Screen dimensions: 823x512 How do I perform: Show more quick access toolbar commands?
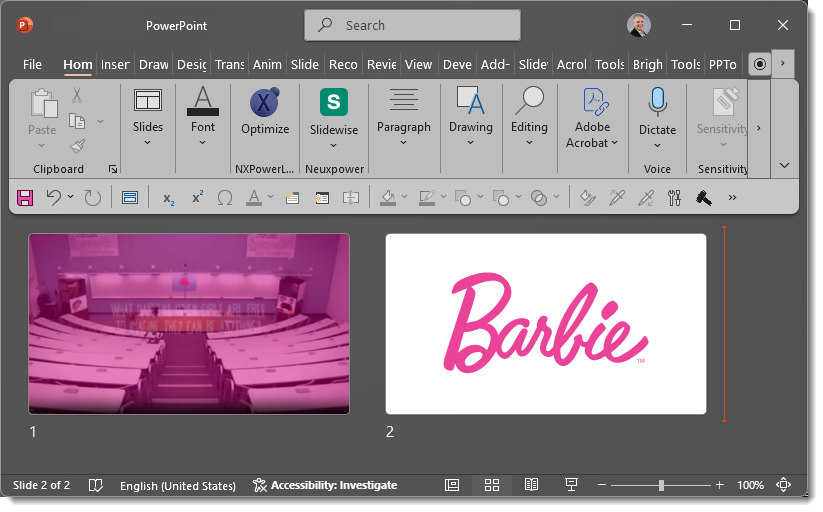tap(733, 198)
